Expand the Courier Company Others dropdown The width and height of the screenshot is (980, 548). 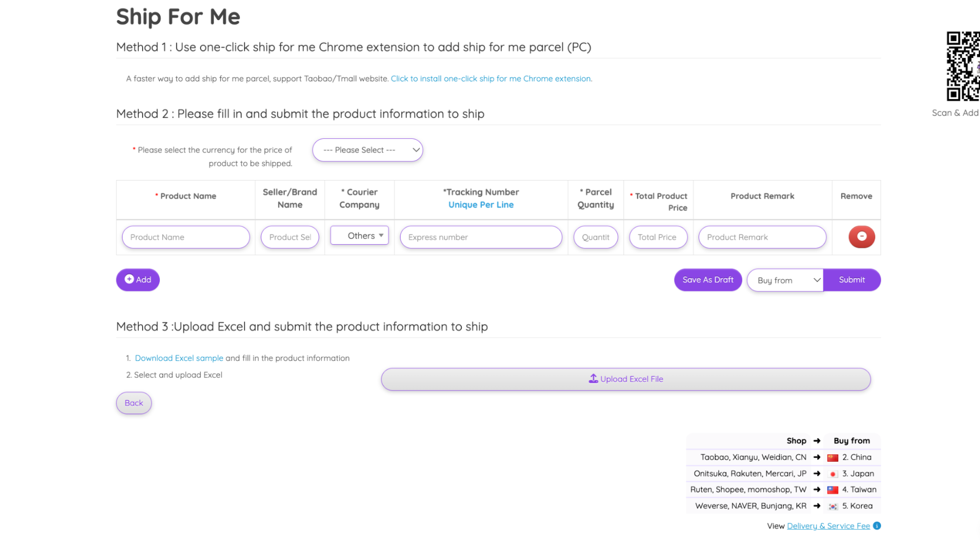tap(359, 235)
